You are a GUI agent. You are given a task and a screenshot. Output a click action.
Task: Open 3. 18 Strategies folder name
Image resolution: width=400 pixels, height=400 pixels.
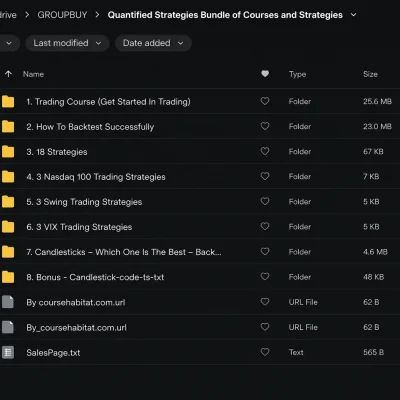pos(57,152)
